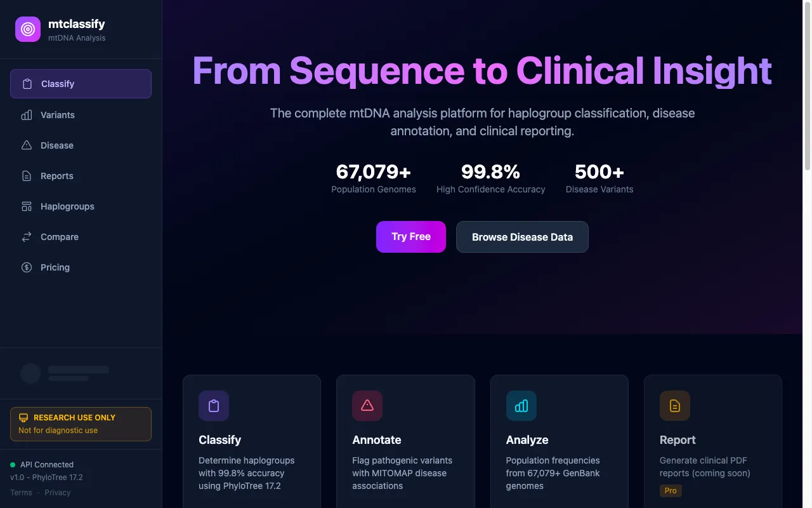Click the Disease warning triangle sidebar icon

click(x=27, y=145)
